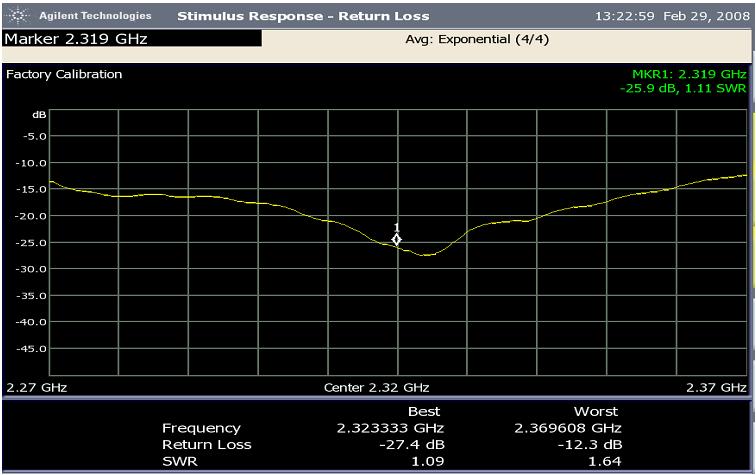Click the Return Loss row label in table

point(206,445)
